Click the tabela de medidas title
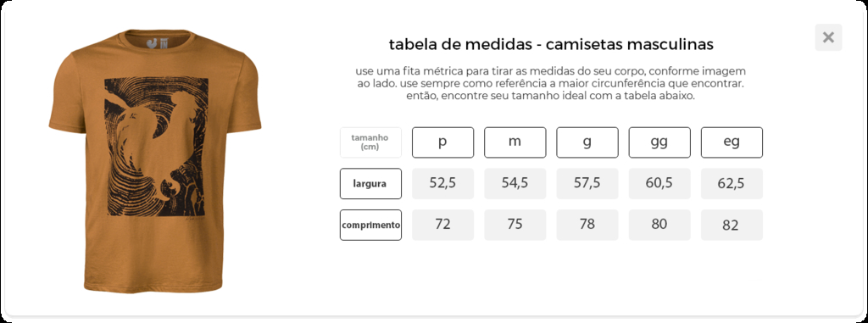Viewport: 868px width, 323px height. click(x=551, y=44)
